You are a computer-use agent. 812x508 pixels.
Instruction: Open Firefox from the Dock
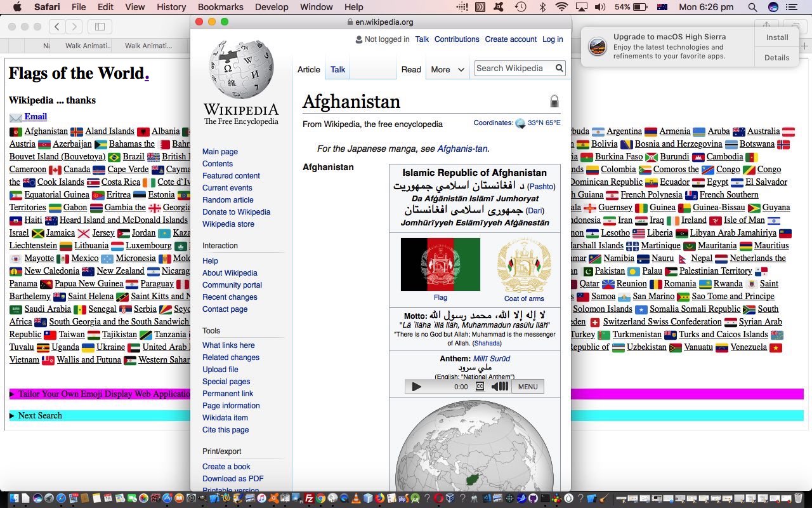tap(379, 498)
